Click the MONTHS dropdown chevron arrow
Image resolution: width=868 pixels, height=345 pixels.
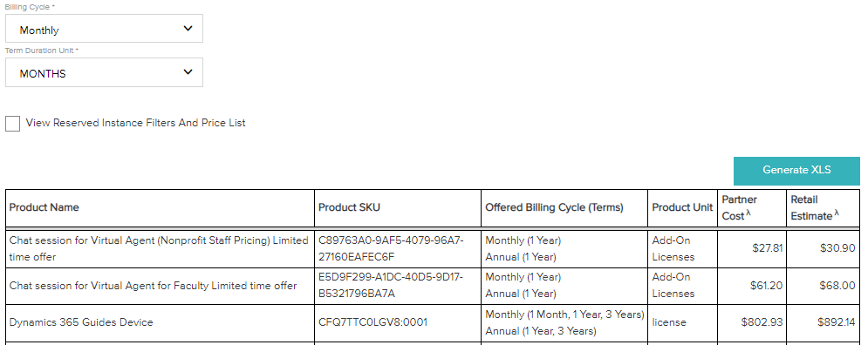click(188, 72)
